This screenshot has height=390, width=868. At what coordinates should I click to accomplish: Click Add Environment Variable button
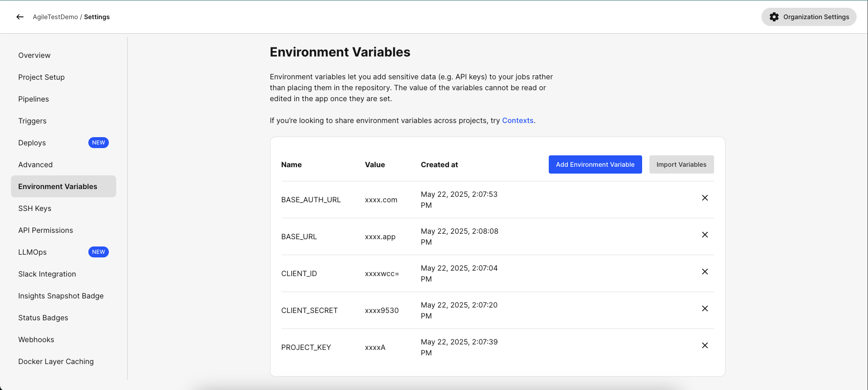tap(595, 164)
